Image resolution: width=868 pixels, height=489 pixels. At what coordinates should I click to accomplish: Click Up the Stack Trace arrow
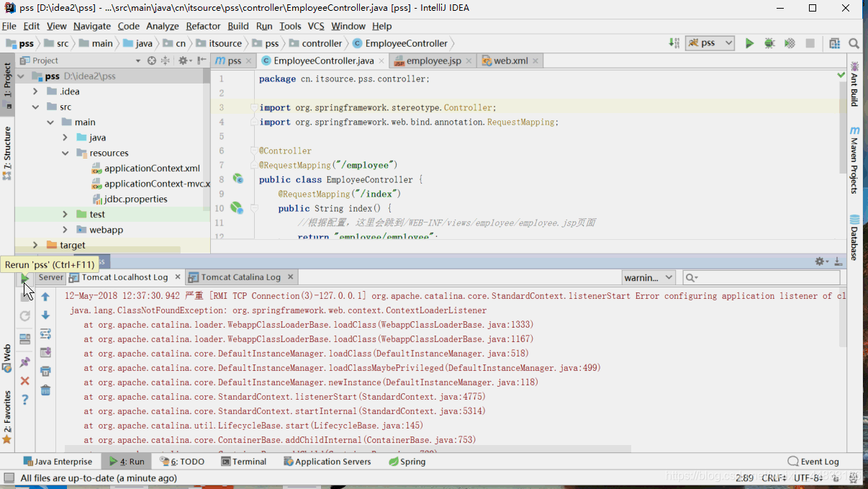coord(45,297)
